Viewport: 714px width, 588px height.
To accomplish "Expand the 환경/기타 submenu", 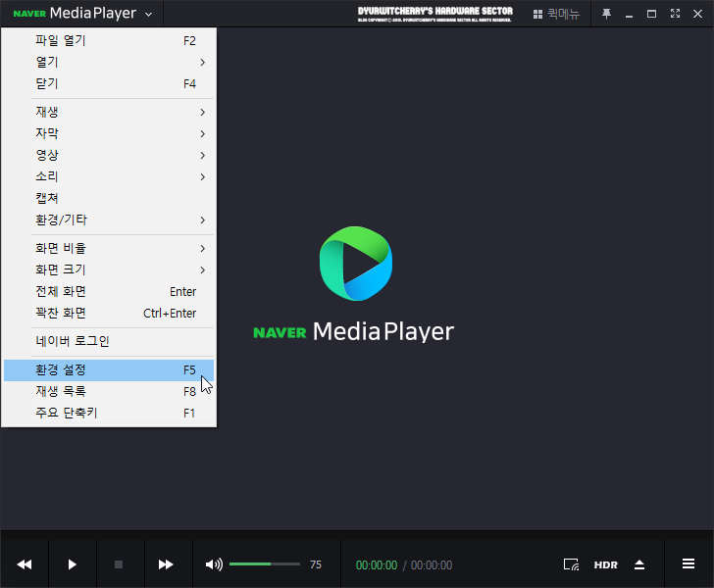I will click(x=109, y=220).
